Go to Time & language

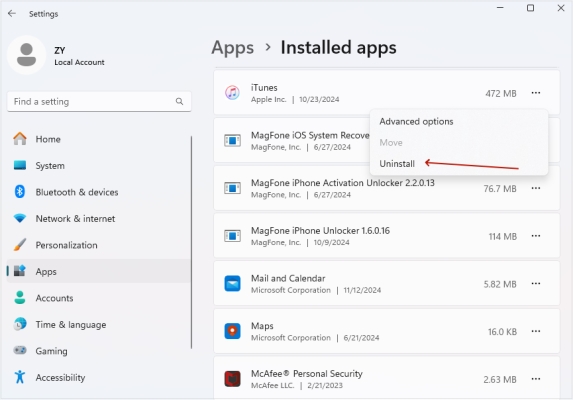point(99,324)
